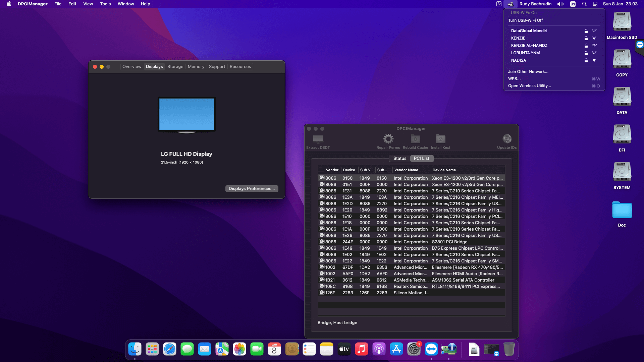
Task: Open Photos from the Dock
Action: click(x=239, y=349)
